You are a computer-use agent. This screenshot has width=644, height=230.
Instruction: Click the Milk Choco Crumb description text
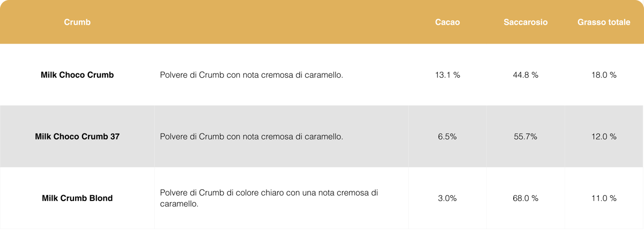pyautogui.click(x=251, y=75)
